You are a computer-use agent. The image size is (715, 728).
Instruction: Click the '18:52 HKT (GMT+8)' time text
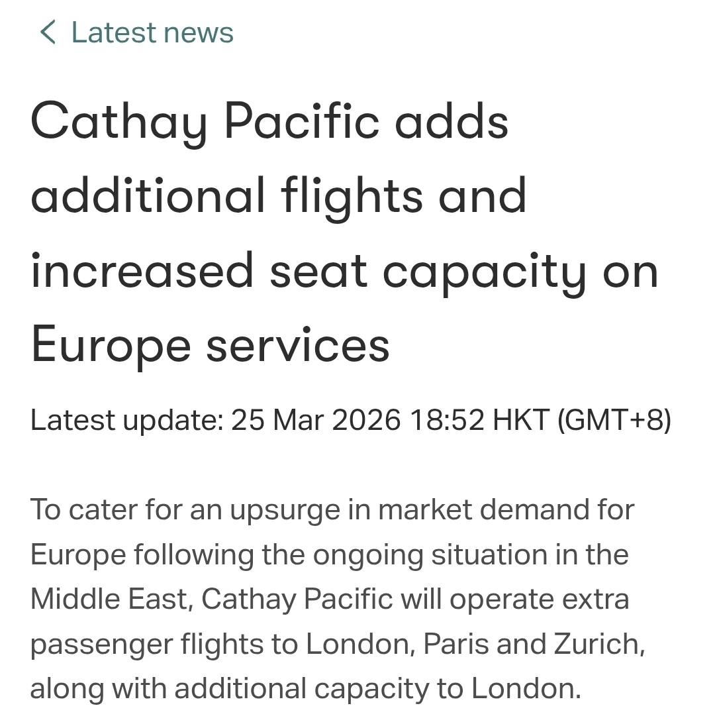coord(540,420)
